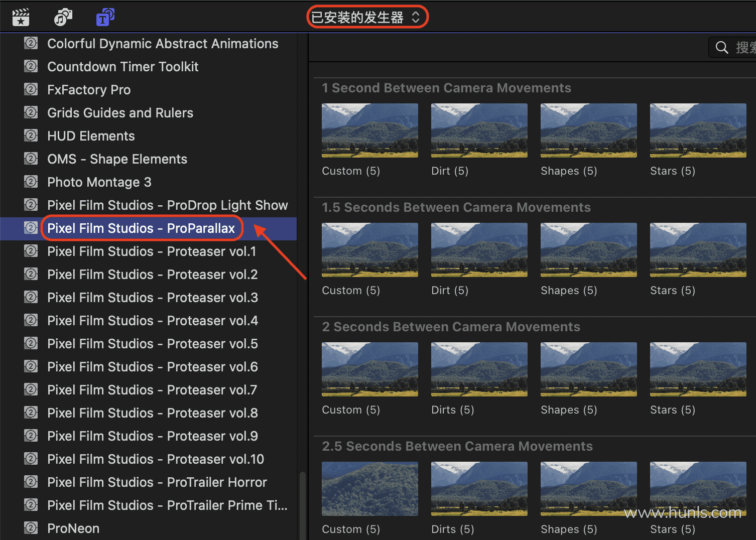Click the icon beside Proteaser vol.9
The height and width of the screenshot is (540, 756).
pyautogui.click(x=31, y=436)
